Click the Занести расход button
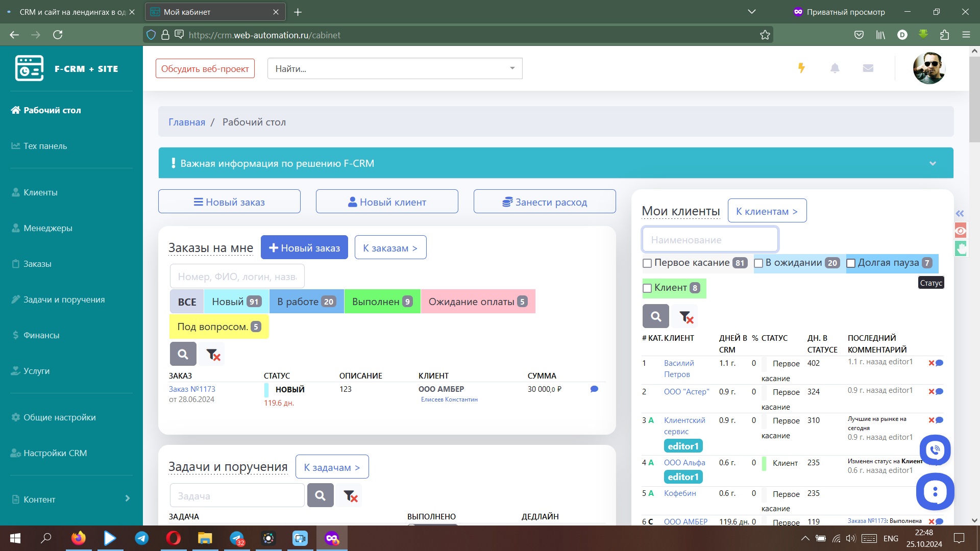Image resolution: width=980 pixels, height=551 pixels. (x=545, y=202)
